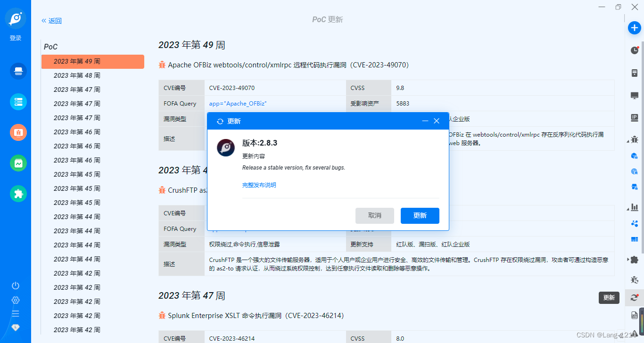Click the settings gear icon at bottom left
Viewport: 644px width, 343px height.
pyautogui.click(x=16, y=300)
